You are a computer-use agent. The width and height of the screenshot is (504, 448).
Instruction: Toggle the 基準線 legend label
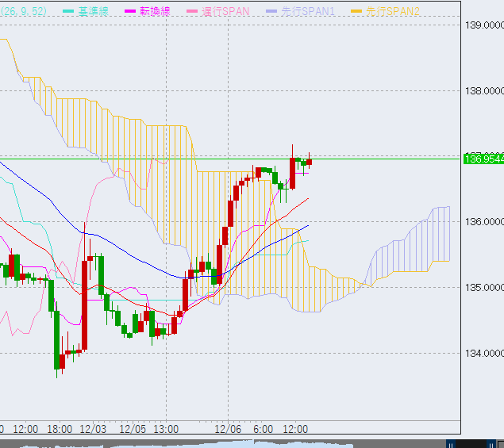coord(92,12)
